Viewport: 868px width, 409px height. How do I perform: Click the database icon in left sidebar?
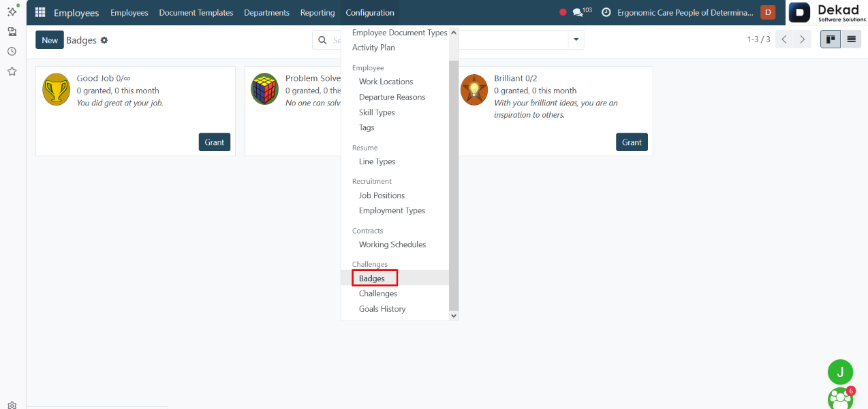[x=12, y=31]
